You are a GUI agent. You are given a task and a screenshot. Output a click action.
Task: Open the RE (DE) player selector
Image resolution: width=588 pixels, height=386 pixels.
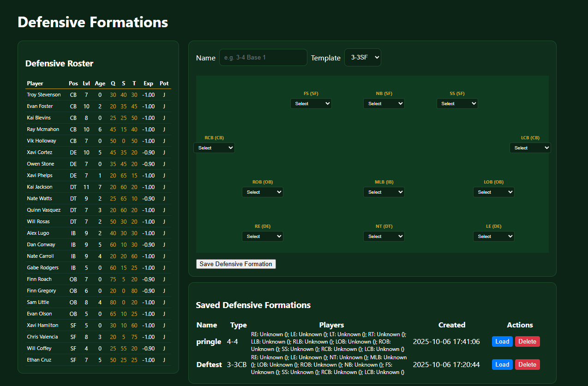pos(262,237)
